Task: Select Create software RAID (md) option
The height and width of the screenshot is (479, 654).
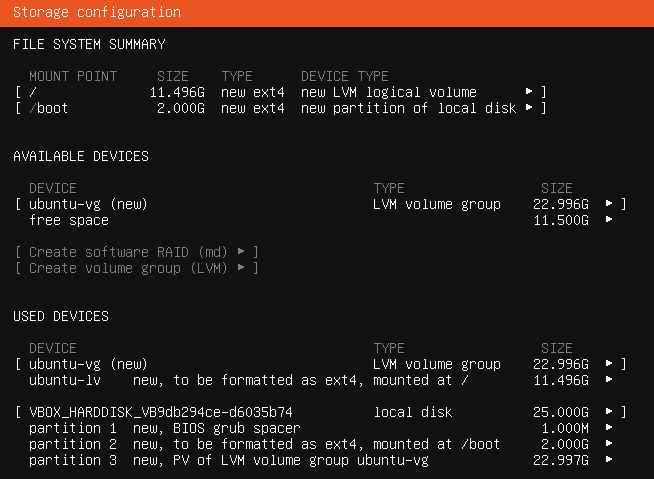Action: (137, 252)
